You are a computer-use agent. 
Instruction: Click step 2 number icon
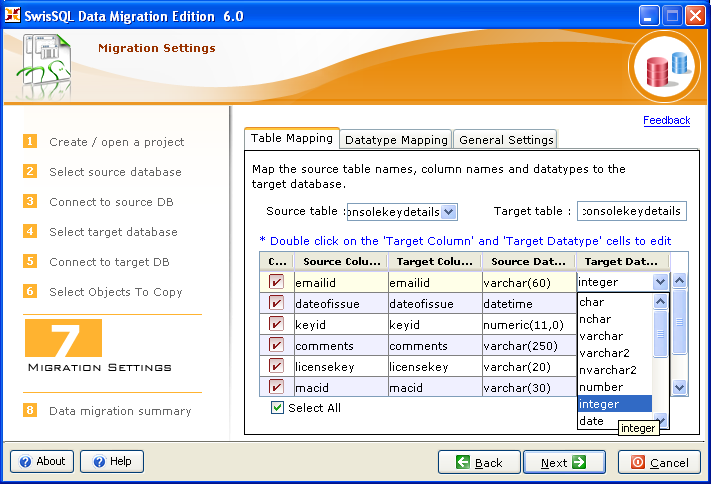(x=30, y=171)
